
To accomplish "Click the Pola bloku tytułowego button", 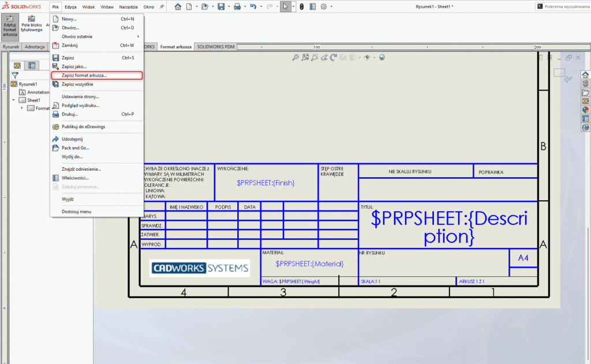I will (31, 24).
